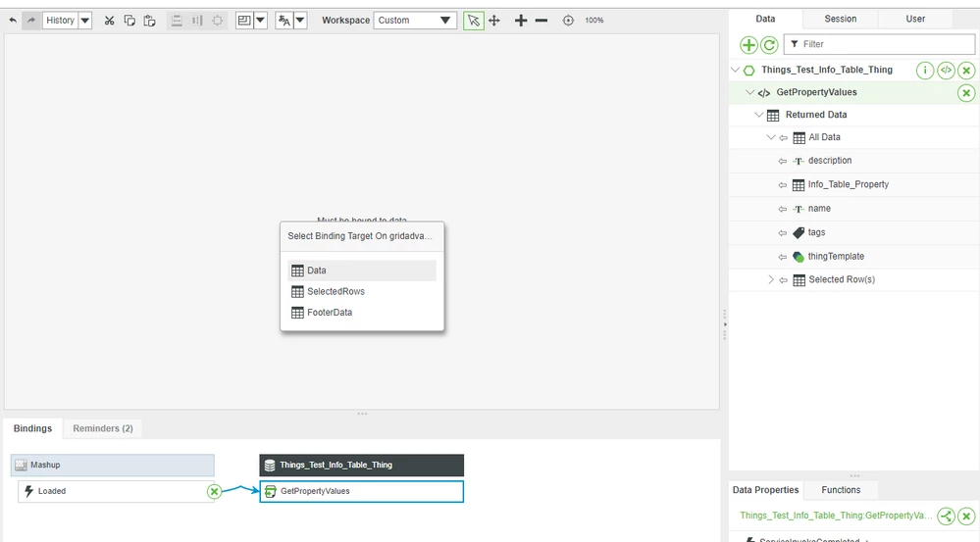
Task: Select the description tree row
Action: 853,161
